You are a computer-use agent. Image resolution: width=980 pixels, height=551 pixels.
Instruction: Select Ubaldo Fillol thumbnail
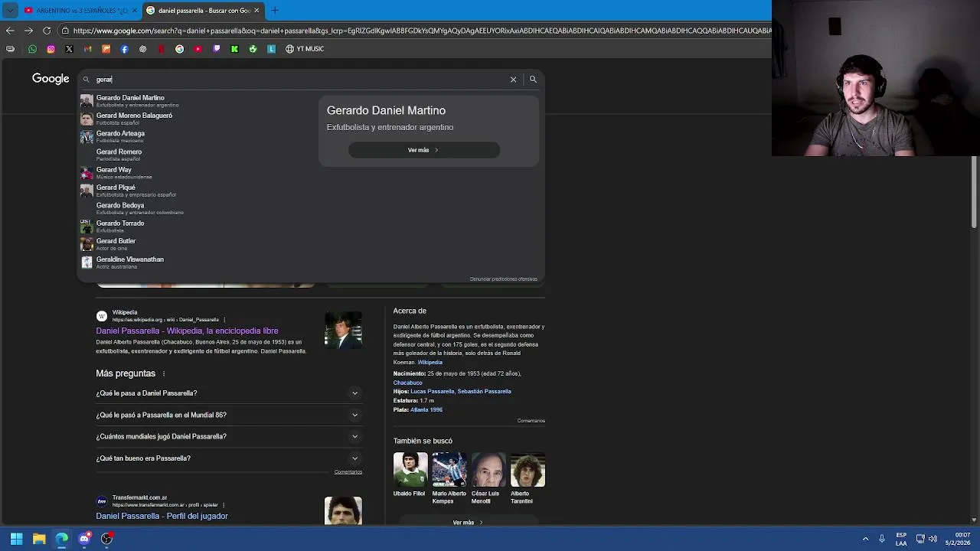[410, 469]
